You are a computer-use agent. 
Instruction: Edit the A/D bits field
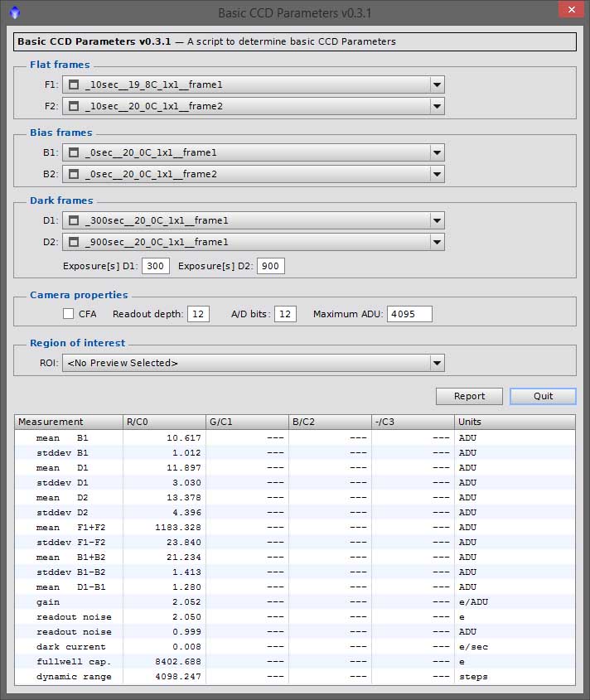coord(285,314)
